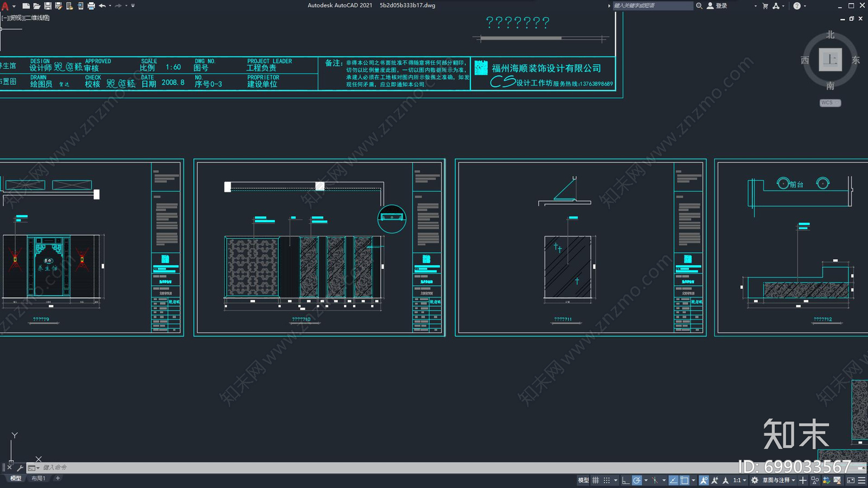Image resolution: width=868 pixels, height=488 pixels.
Task: Expand the Help options dropdown arrow
Action: point(805,6)
